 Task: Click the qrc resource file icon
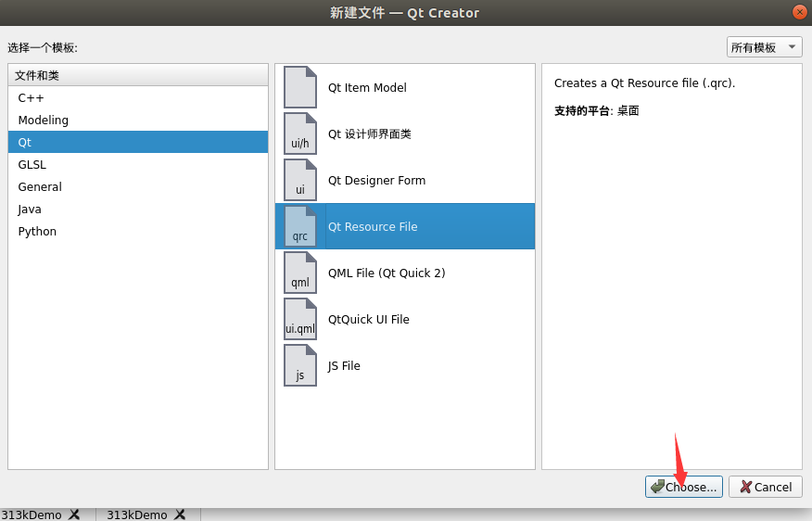299,226
